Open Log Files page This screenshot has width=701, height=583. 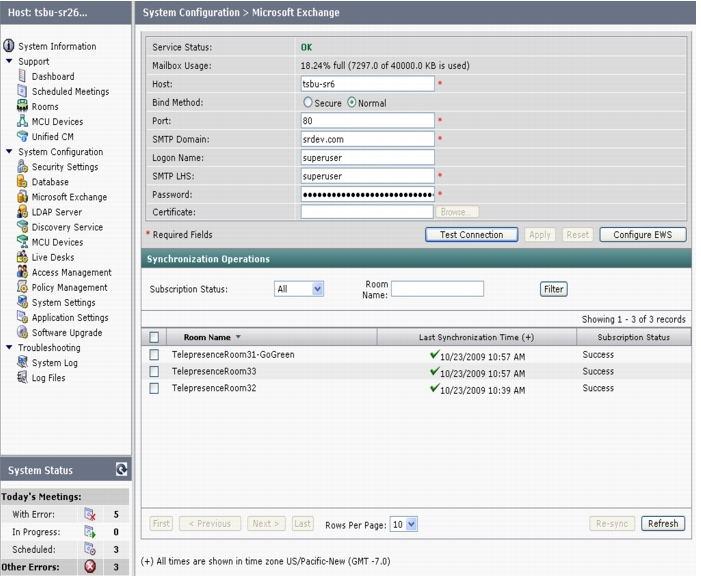48,378
